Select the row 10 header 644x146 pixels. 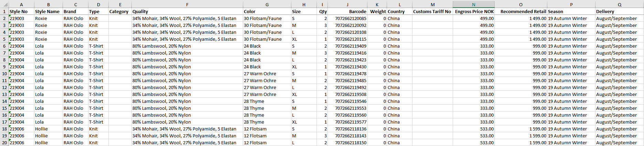pyautogui.click(x=4, y=74)
